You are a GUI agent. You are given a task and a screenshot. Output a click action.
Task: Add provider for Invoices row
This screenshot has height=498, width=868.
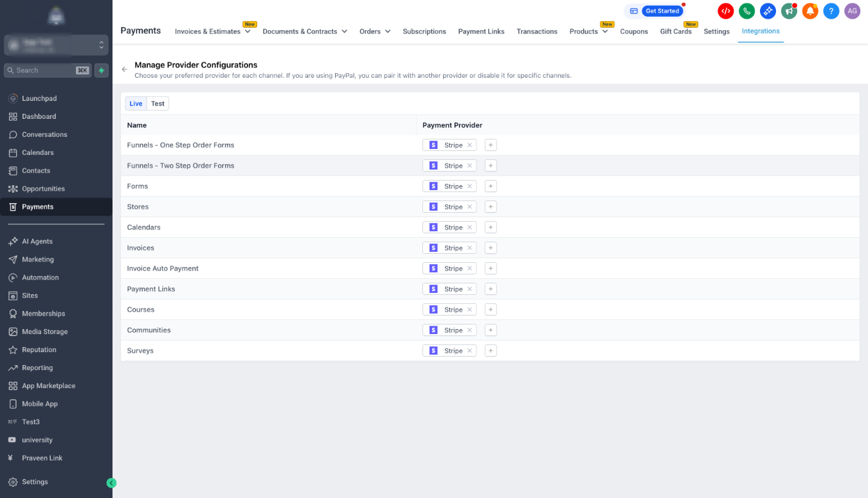[x=491, y=248]
